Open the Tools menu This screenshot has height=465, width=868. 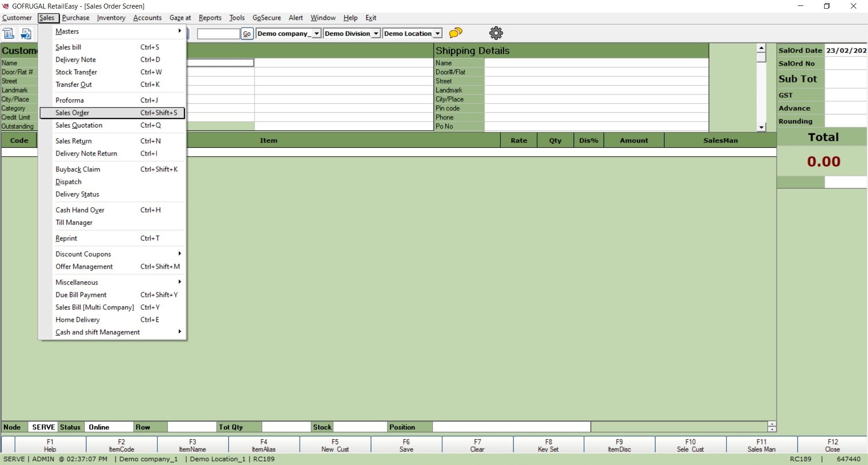click(237, 18)
